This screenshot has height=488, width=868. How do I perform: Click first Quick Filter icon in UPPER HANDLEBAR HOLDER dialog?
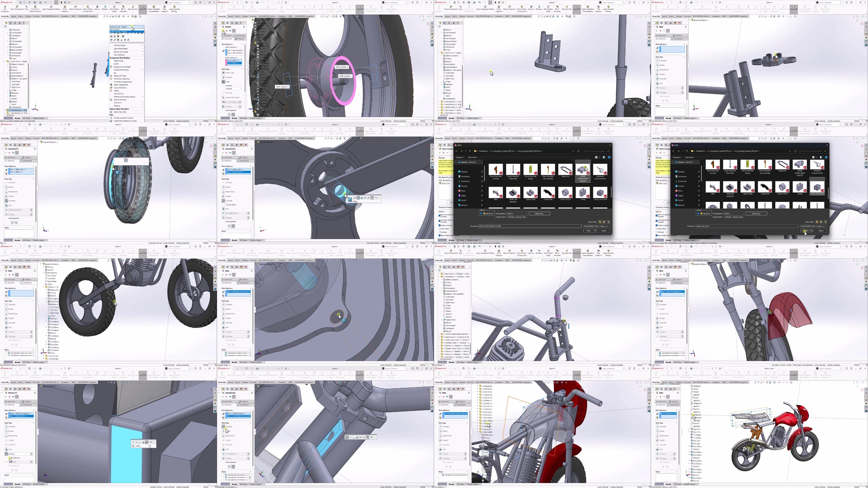[x=600, y=222]
